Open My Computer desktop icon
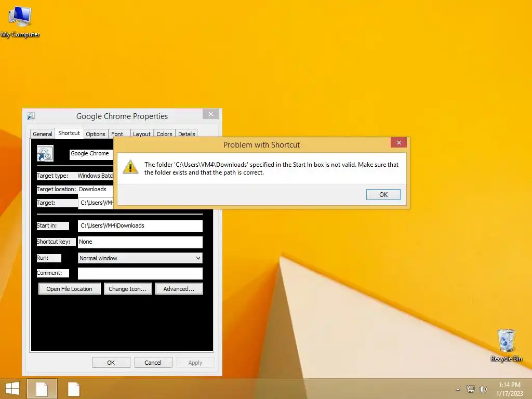Screen dimensions: 532x399 20,21
